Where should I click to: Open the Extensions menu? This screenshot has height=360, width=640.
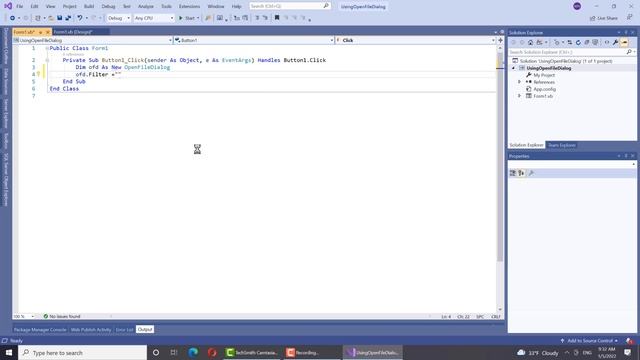click(x=189, y=7)
